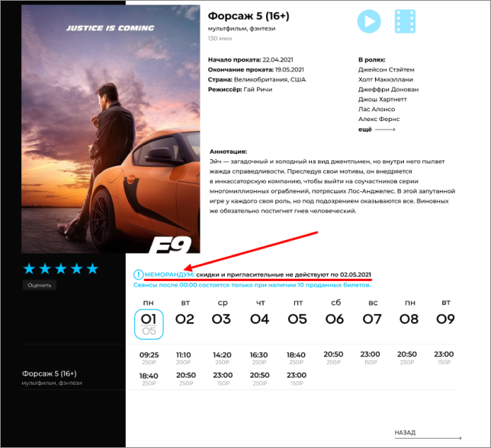Screen dimensions: 491x448
Task: Click the Форсаж 5 (16+) title in sidebar
Action: (x=50, y=373)
